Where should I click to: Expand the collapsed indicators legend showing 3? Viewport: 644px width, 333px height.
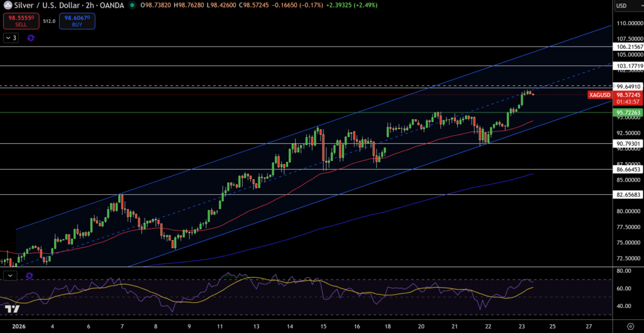tap(11, 38)
